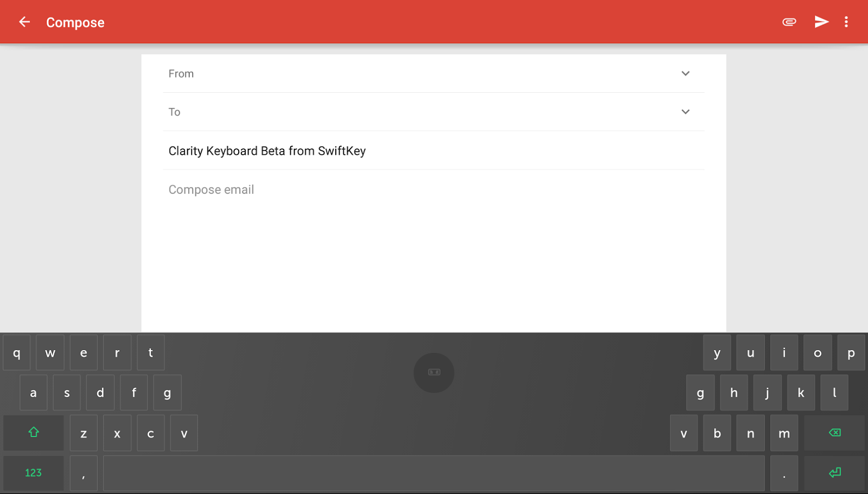The image size is (868, 494).
Task: Tap the back arrow next to Compose
Action: click(x=24, y=22)
